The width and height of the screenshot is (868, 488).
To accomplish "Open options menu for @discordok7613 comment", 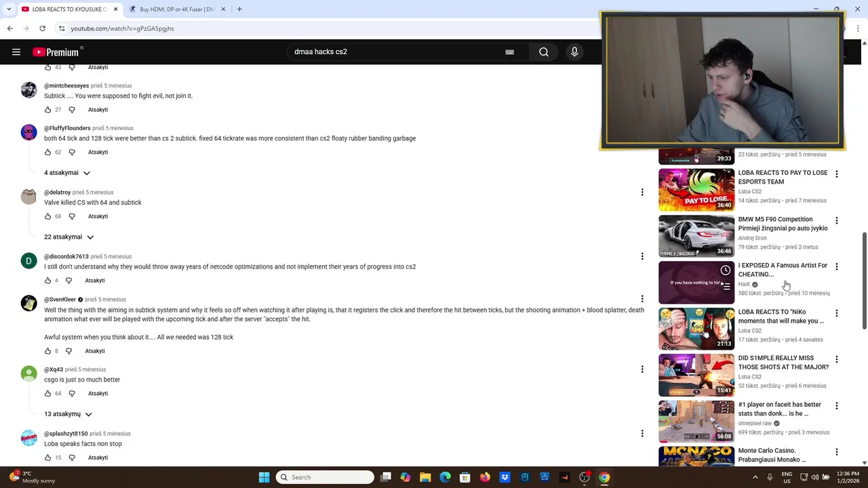I will pyautogui.click(x=642, y=256).
